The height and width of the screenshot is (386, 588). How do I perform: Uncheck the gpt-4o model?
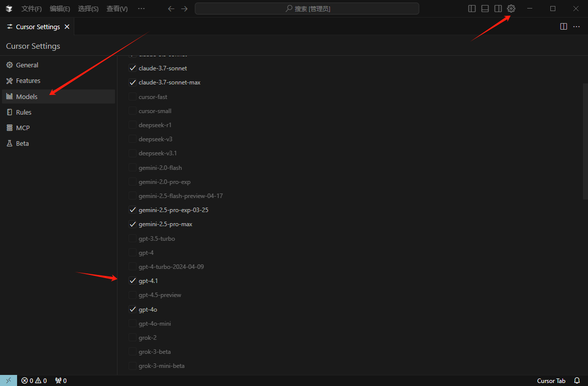coord(133,310)
